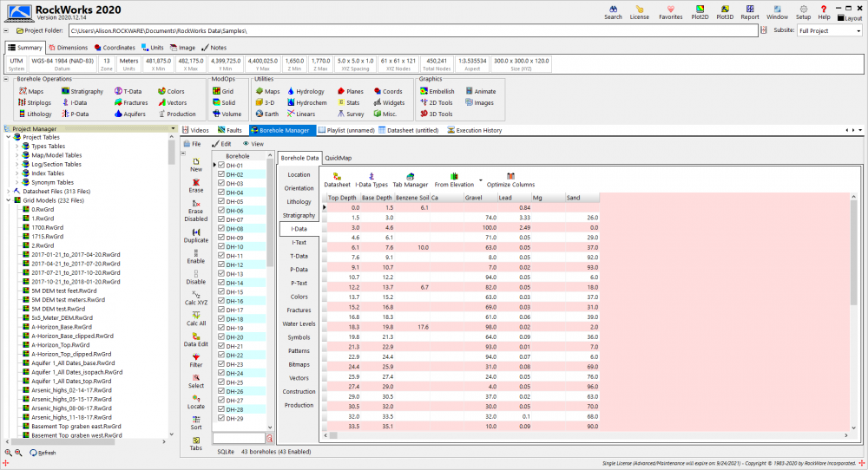Viewport: 868px width, 470px height.
Task: Click Erase borehole icon
Action: [x=196, y=186]
